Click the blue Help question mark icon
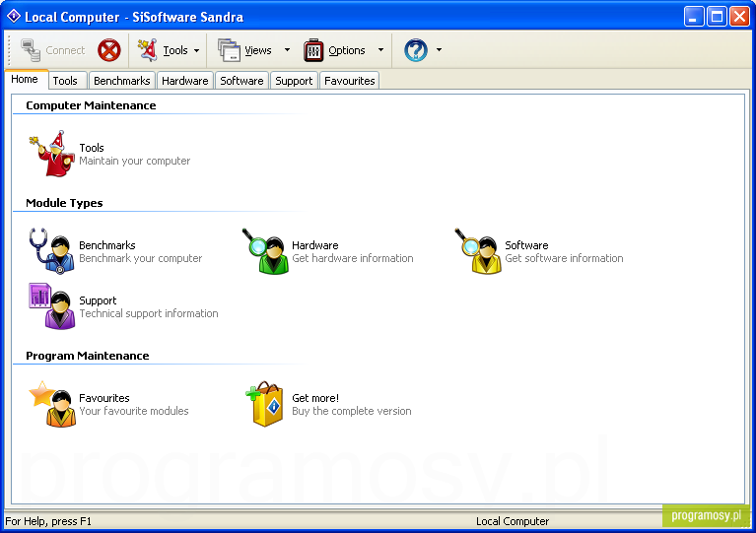The height and width of the screenshot is (533, 756). [x=416, y=50]
